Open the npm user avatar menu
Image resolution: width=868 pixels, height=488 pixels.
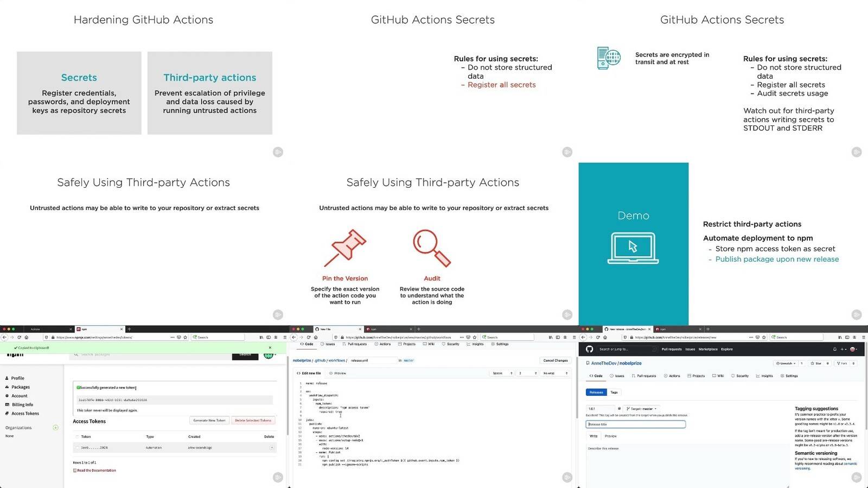pyautogui.click(x=269, y=355)
